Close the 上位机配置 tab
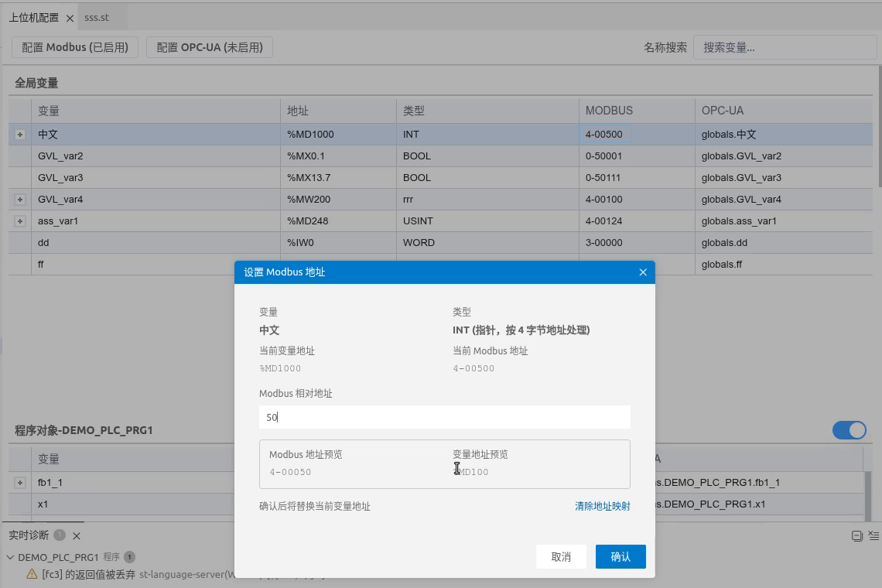Viewport: 882px width, 588px height. [x=70, y=18]
